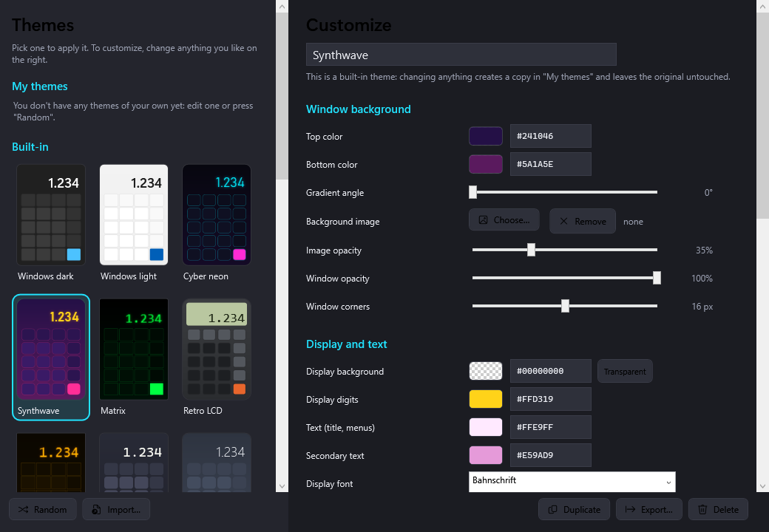Apply the Windows light theme
Image resolution: width=769 pixels, height=532 pixels.
click(x=133, y=222)
